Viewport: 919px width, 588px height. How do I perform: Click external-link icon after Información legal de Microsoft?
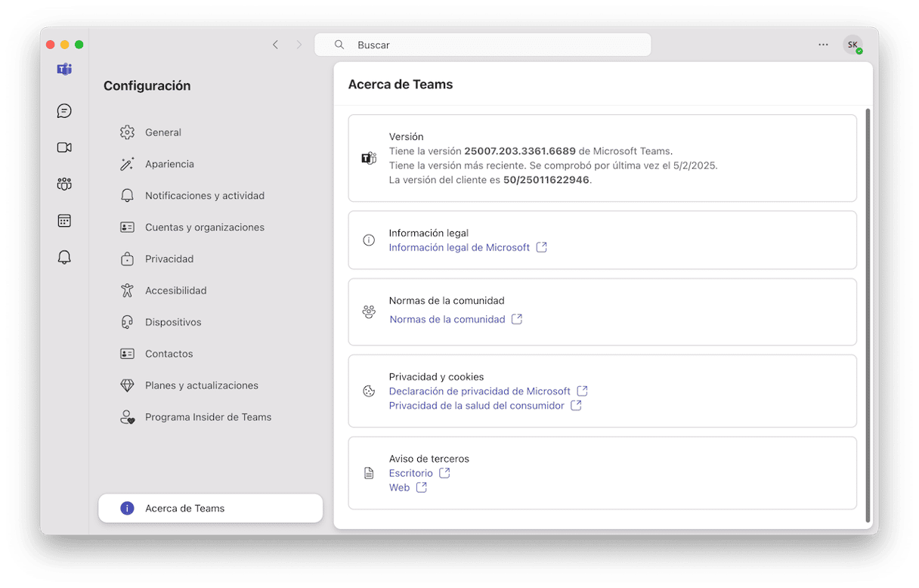click(541, 247)
